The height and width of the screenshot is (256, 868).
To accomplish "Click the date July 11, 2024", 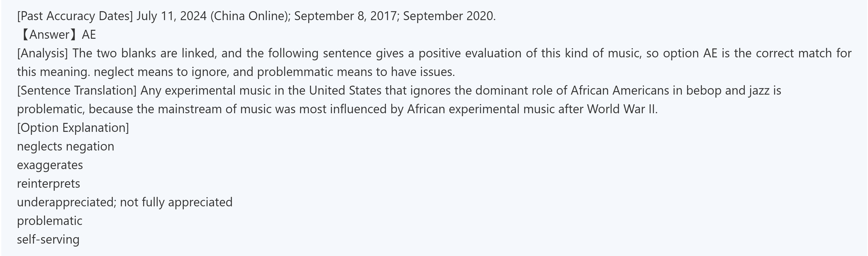I will tap(171, 16).
